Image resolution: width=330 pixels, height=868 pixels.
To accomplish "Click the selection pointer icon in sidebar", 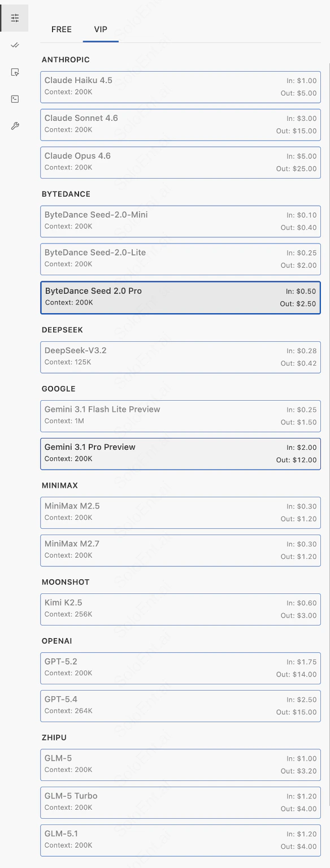I will pos(14,72).
